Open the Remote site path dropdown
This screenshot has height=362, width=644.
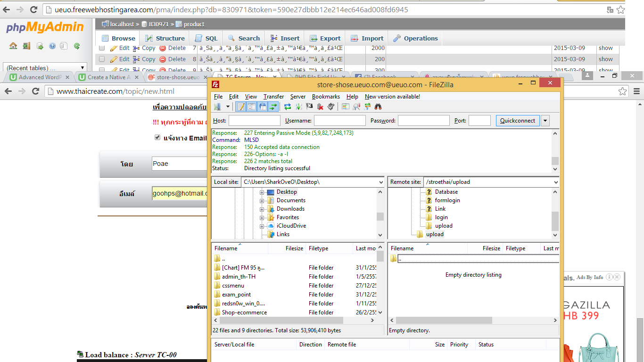pyautogui.click(x=556, y=182)
